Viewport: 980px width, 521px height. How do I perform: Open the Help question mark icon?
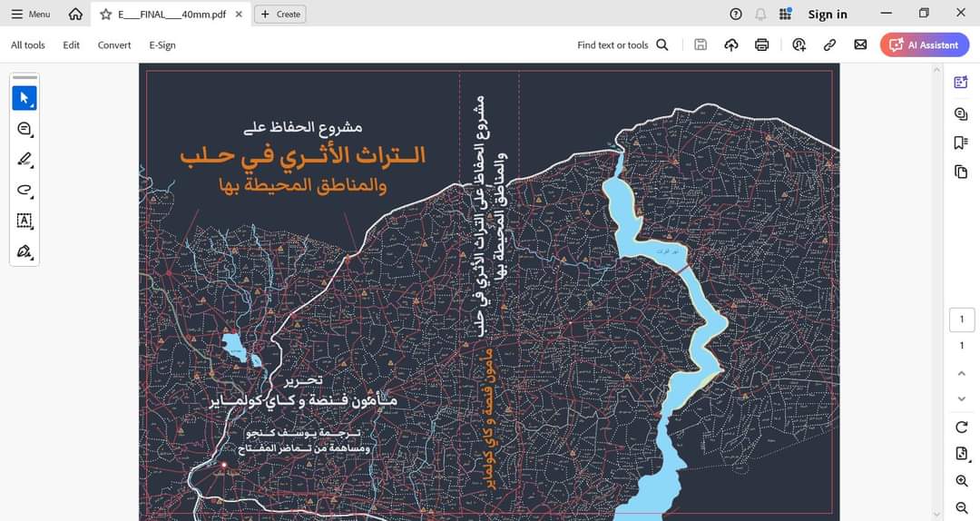pos(736,14)
